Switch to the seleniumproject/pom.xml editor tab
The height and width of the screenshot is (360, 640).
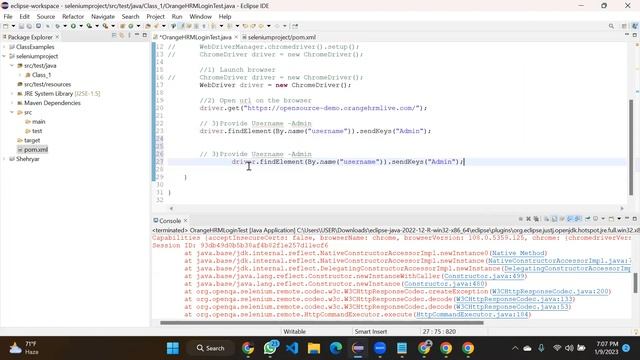pyautogui.click(x=279, y=37)
